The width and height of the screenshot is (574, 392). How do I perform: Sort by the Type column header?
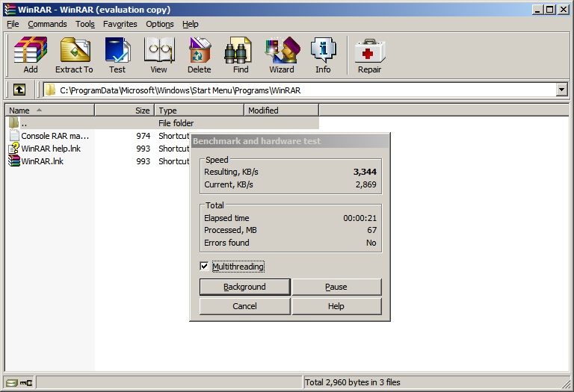tap(199, 110)
